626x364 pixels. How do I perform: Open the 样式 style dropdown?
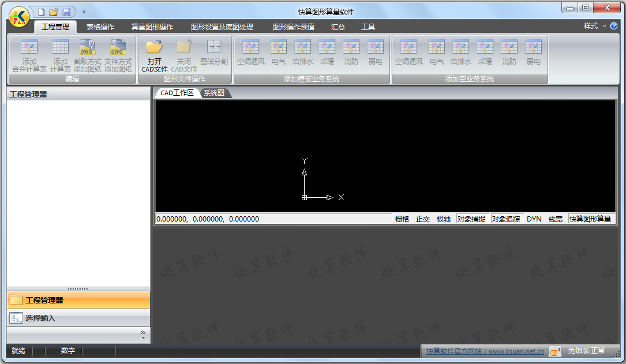point(594,26)
